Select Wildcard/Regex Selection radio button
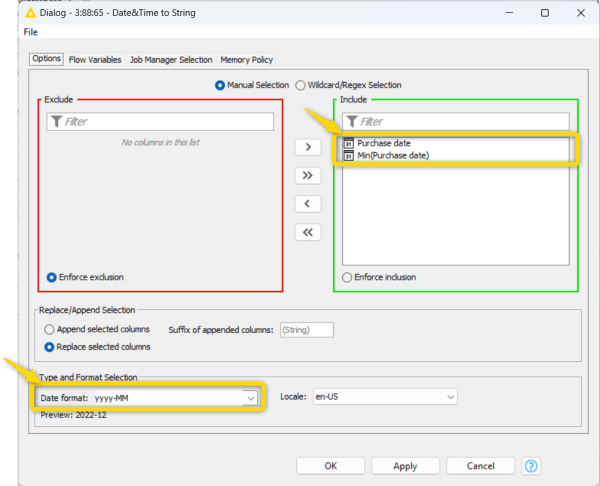Screen dimensions: 600x486 tap(300, 85)
